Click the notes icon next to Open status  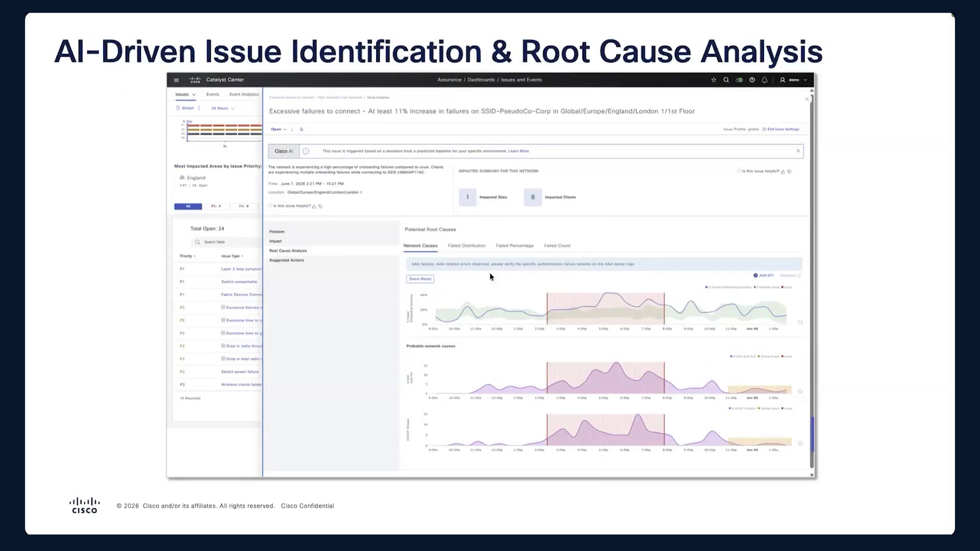point(302,130)
